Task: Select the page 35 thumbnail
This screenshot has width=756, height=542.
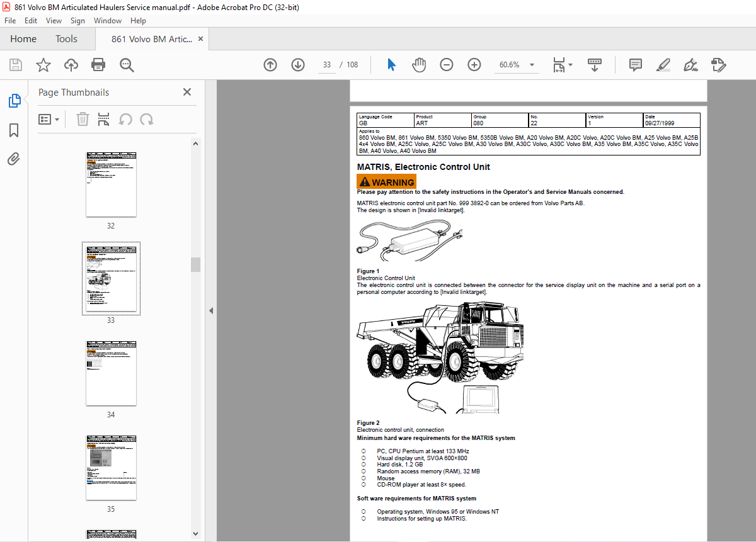Action: (111, 468)
